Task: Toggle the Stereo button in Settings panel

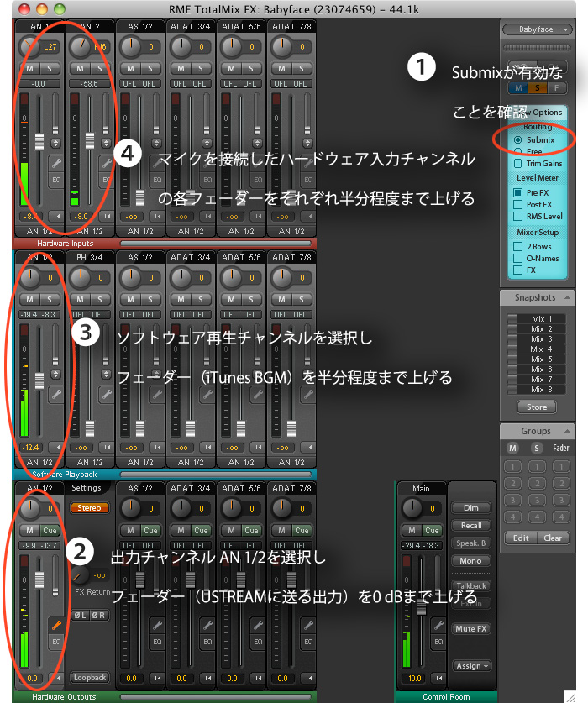Action: 89,507
